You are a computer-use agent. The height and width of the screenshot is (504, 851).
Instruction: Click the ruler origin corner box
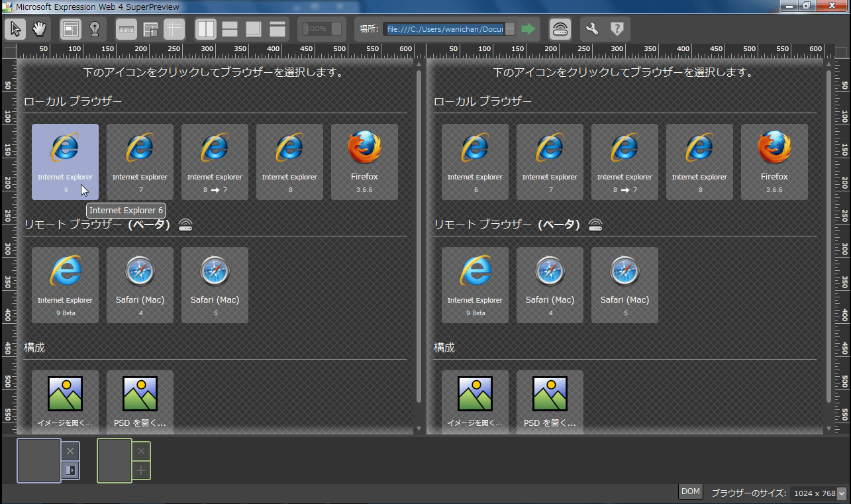coord(10,52)
